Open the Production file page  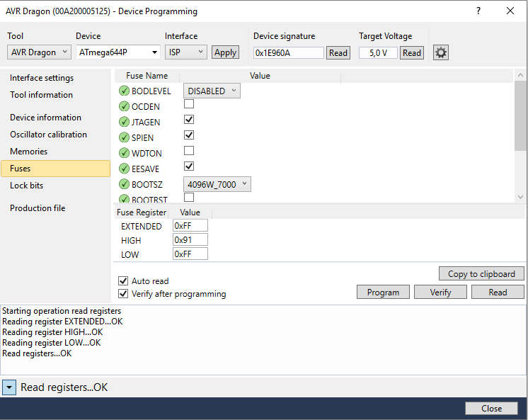pos(38,208)
